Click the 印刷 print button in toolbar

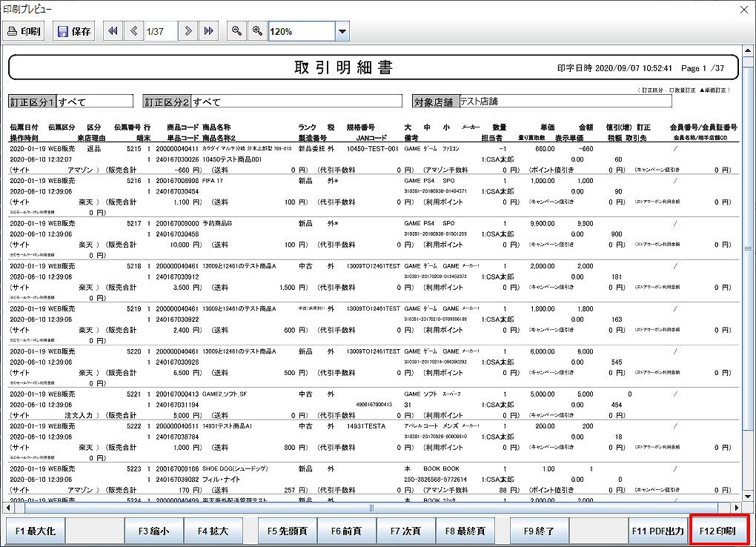coord(25,31)
